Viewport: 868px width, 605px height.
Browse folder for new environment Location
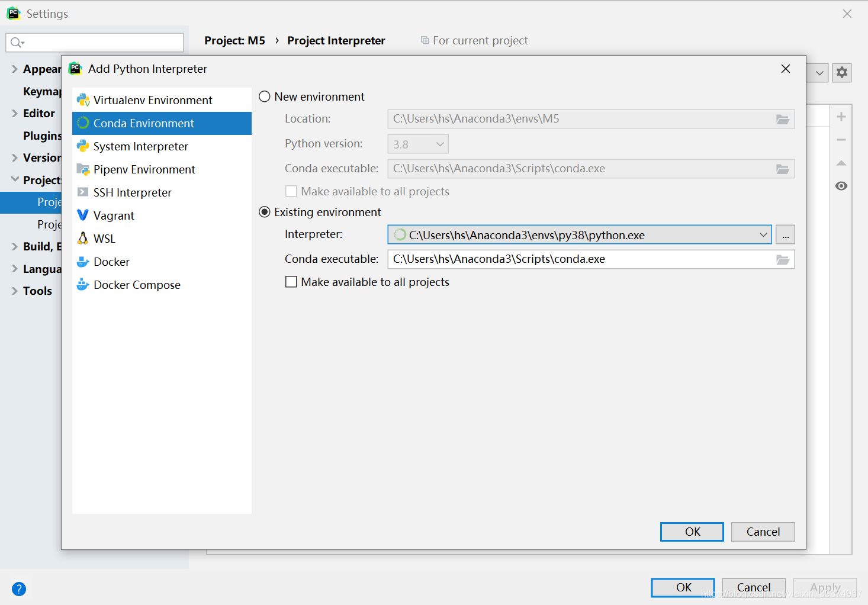pyautogui.click(x=783, y=119)
